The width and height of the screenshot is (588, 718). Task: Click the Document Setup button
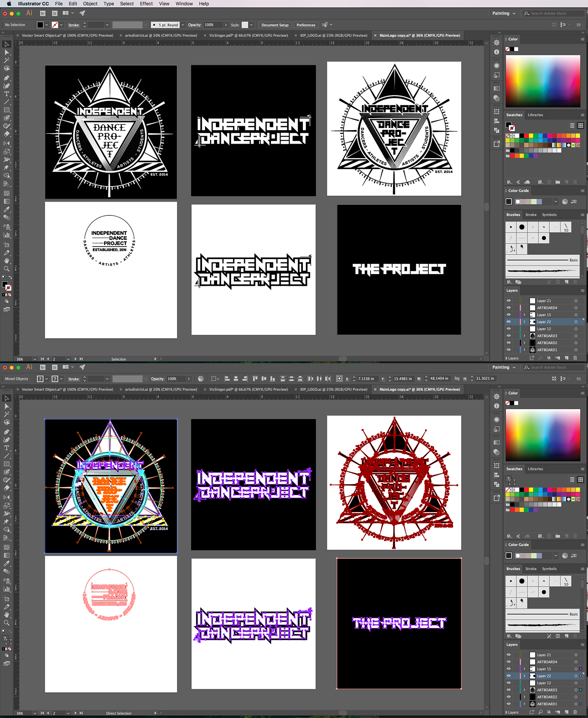pos(275,25)
